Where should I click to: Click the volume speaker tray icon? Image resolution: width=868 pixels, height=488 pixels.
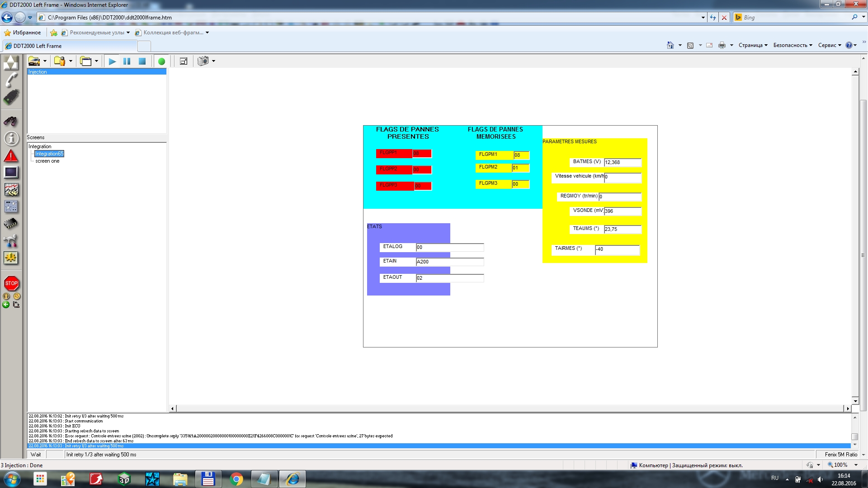[x=820, y=479]
